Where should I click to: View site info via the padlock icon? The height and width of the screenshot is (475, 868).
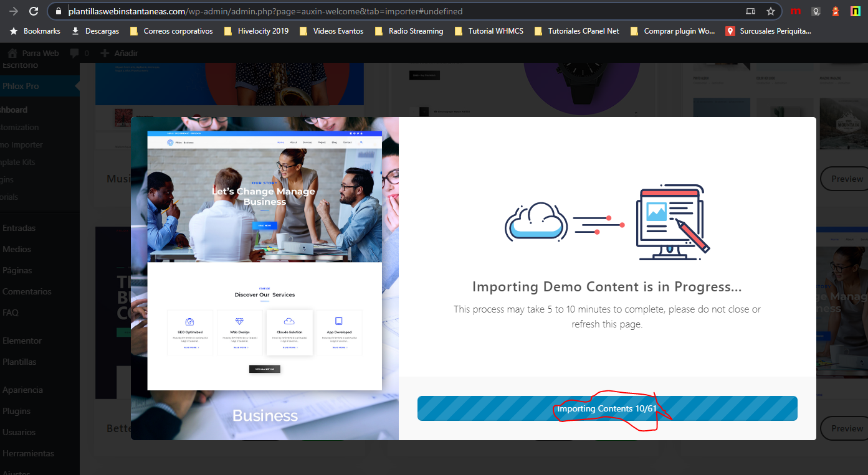(58, 11)
